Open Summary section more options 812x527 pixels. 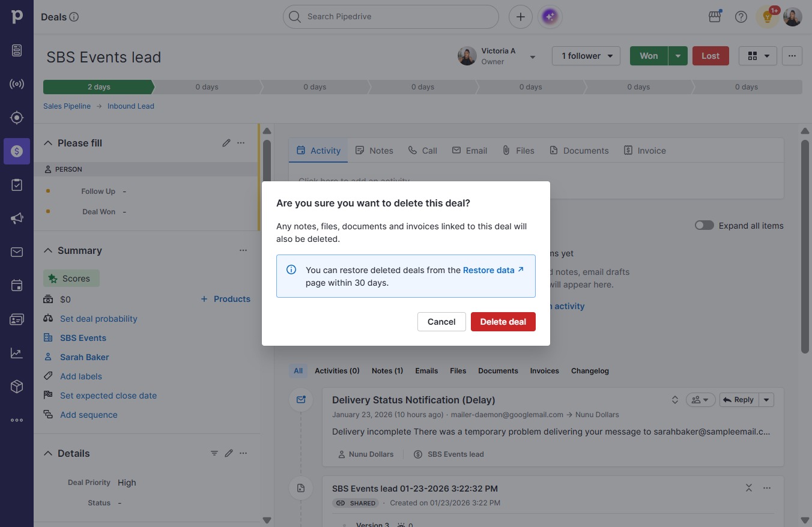[243, 250]
